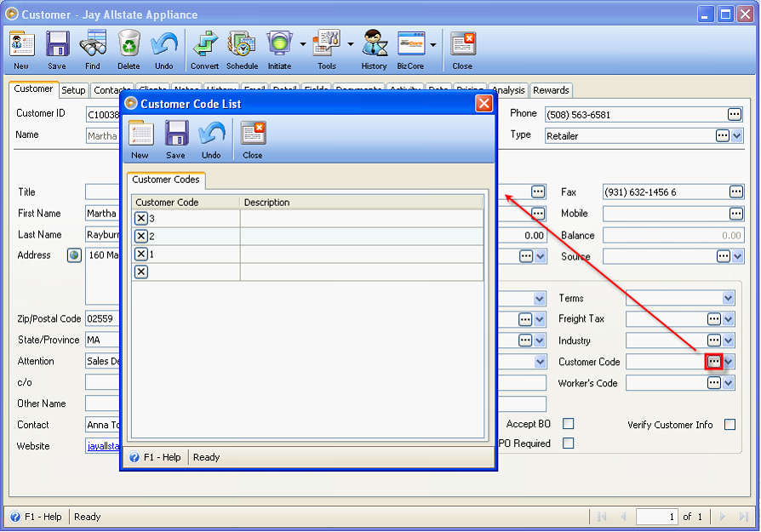Toggle Accept BO checkbox
Screen dimensions: 761x532
[x=569, y=424]
